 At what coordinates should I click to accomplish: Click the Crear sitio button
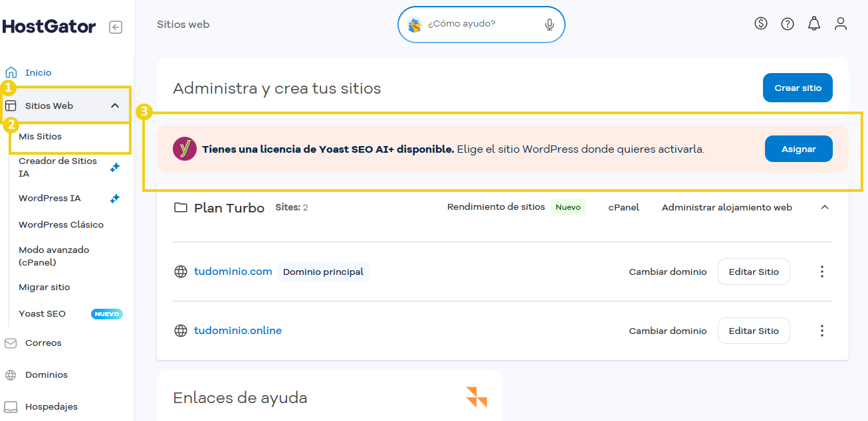[x=798, y=88]
